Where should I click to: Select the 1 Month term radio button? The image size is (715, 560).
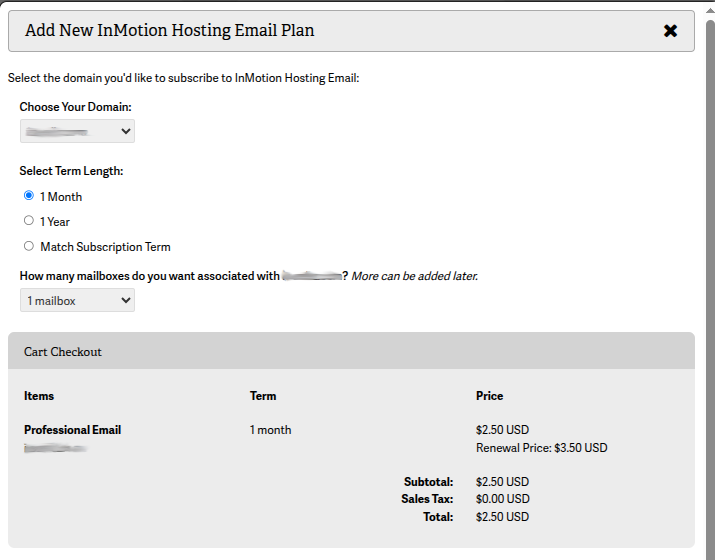point(29,196)
